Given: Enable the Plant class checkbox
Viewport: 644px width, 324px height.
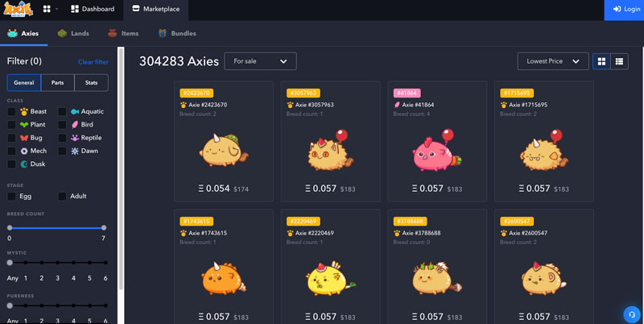Looking at the screenshot, I should coord(11,125).
